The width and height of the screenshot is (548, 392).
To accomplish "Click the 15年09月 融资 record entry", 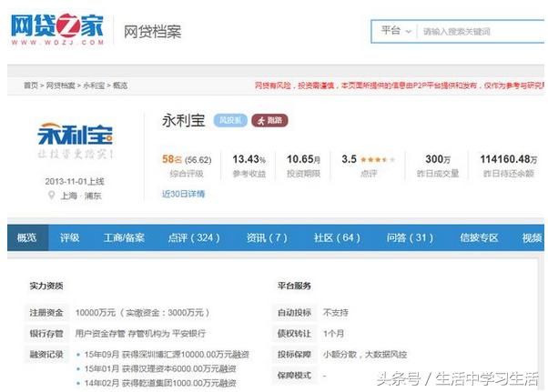I will (x=167, y=355).
